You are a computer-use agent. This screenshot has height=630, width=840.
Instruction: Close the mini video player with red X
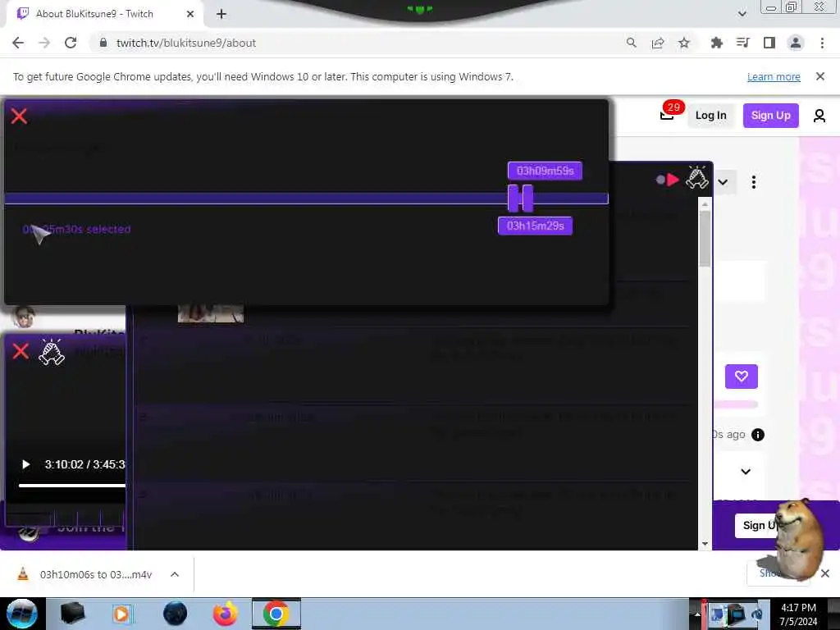pyautogui.click(x=21, y=351)
